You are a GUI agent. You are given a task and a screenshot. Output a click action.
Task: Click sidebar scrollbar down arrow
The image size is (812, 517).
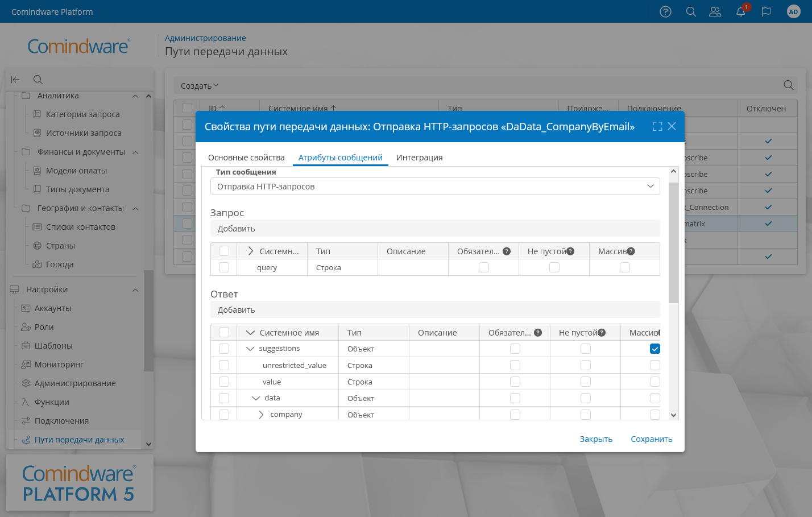(148, 444)
